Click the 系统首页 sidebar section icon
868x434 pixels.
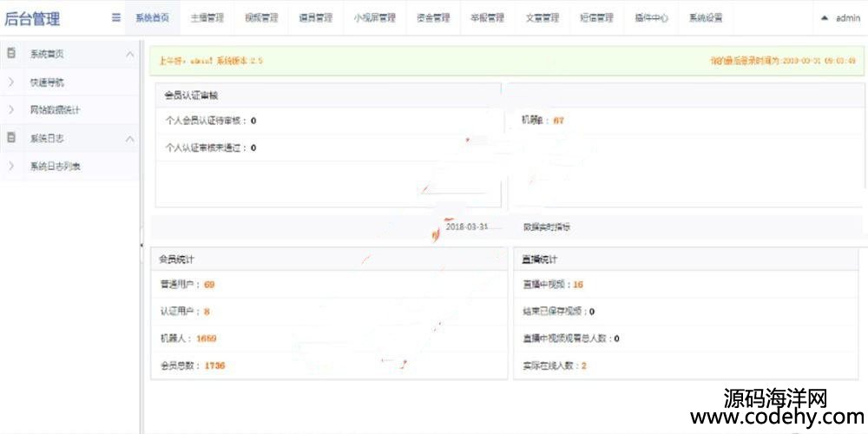(11, 54)
